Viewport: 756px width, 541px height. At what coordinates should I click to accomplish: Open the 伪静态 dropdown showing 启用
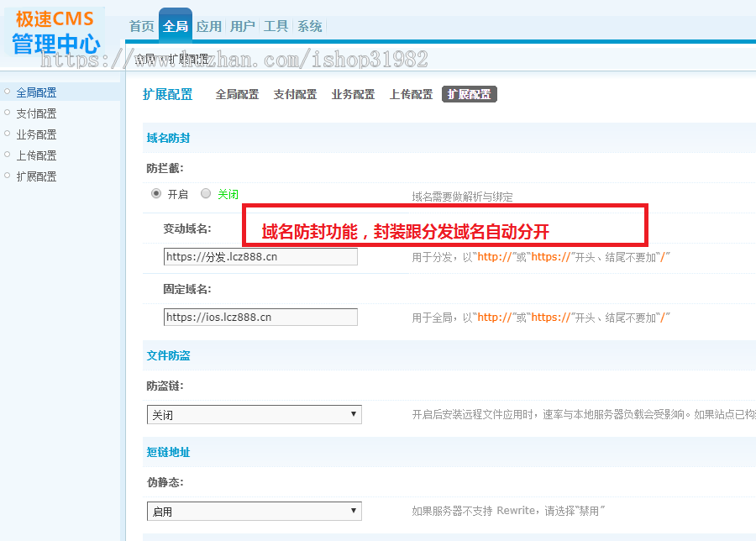click(254, 510)
